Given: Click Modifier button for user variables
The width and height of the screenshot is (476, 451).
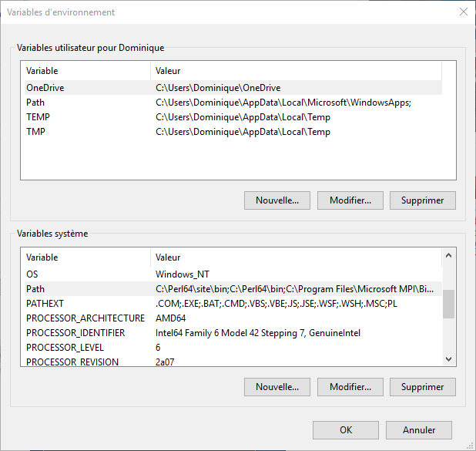Looking at the screenshot, I should tap(350, 200).
